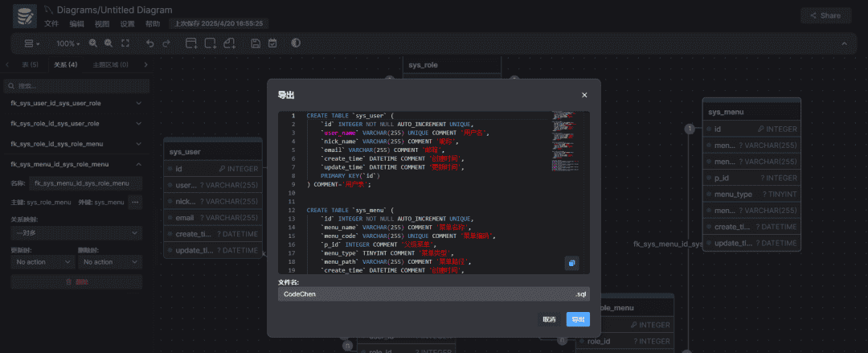Open the 文件 menu

click(51, 24)
